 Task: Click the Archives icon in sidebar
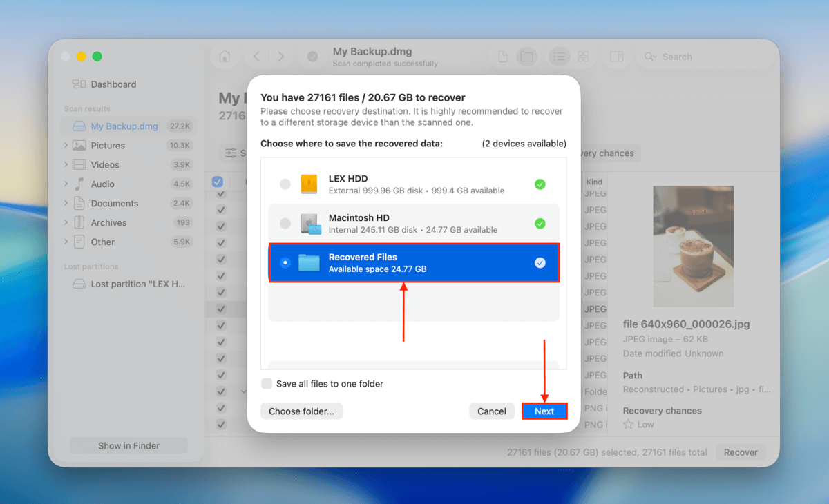click(x=79, y=223)
